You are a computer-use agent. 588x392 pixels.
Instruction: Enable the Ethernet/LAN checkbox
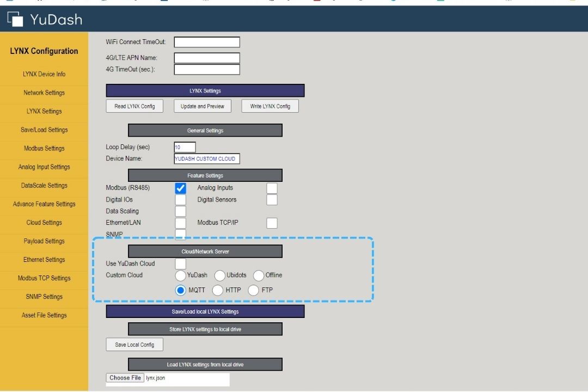[x=180, y=223]
